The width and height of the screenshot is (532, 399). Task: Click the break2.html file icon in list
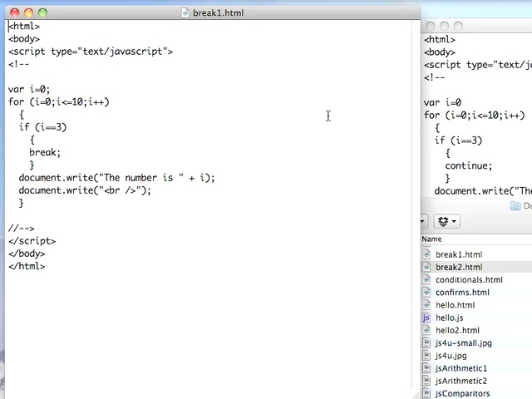[426, 267]
